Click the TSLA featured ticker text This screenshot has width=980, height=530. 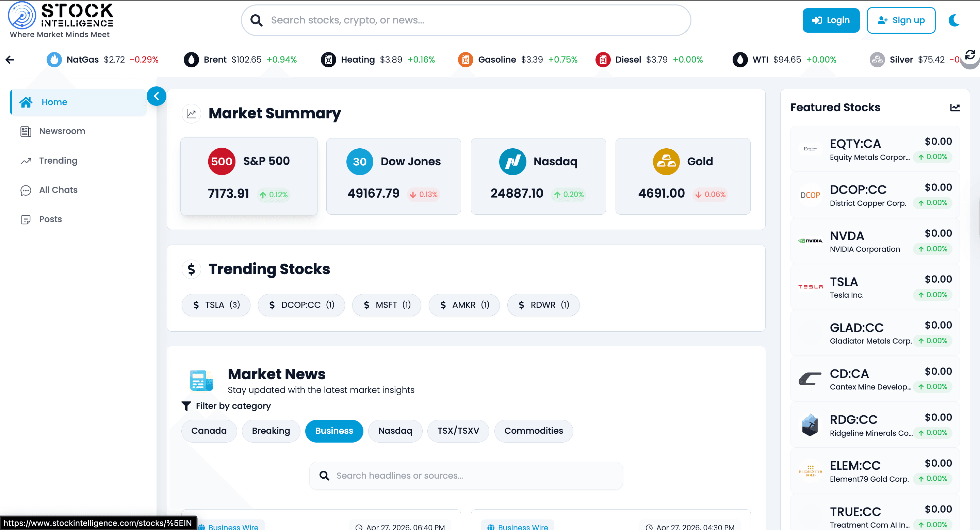tap(844, 282)
